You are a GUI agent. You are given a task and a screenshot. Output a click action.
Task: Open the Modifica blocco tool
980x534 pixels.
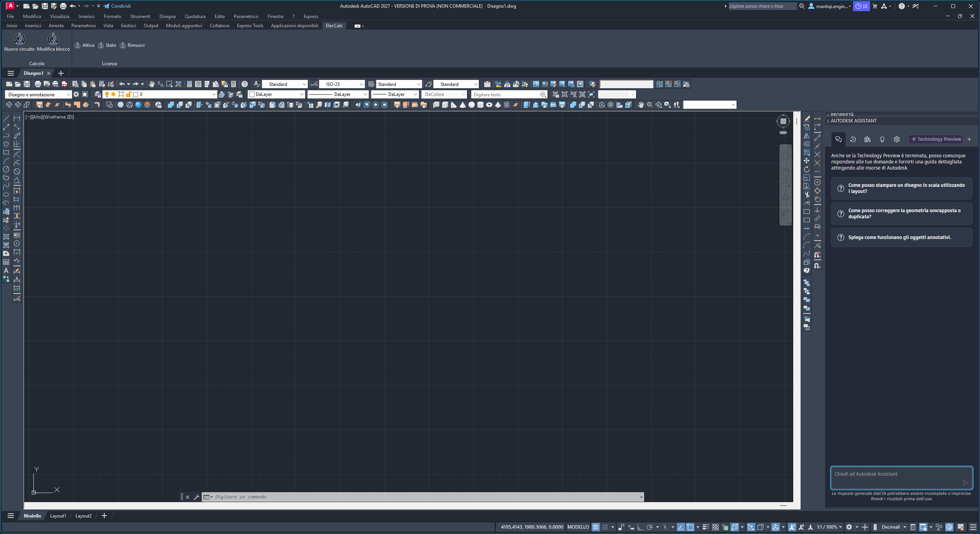coord(53,42)
